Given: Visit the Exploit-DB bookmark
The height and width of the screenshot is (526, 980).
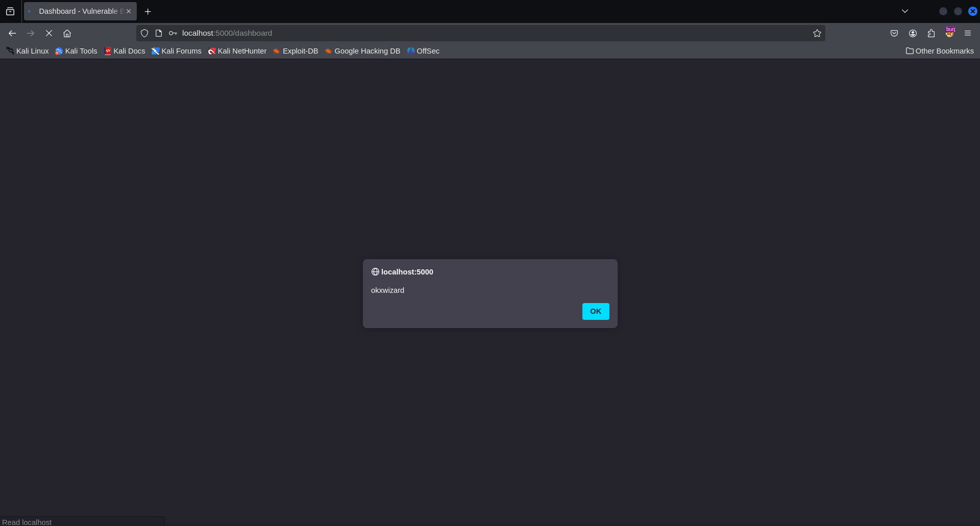Looking at the screenshot, I should 296,51.
